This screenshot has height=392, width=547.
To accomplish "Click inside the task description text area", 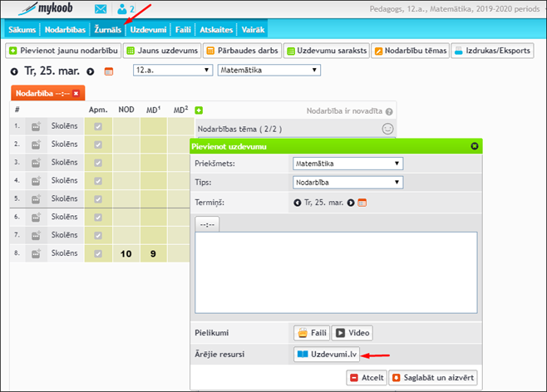I will click(336, 269).
